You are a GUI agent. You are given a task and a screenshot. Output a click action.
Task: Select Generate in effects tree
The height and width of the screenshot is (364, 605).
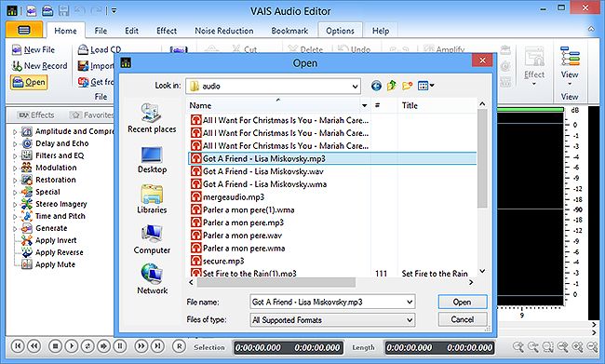pyautogui.click(x=51, y=228)
